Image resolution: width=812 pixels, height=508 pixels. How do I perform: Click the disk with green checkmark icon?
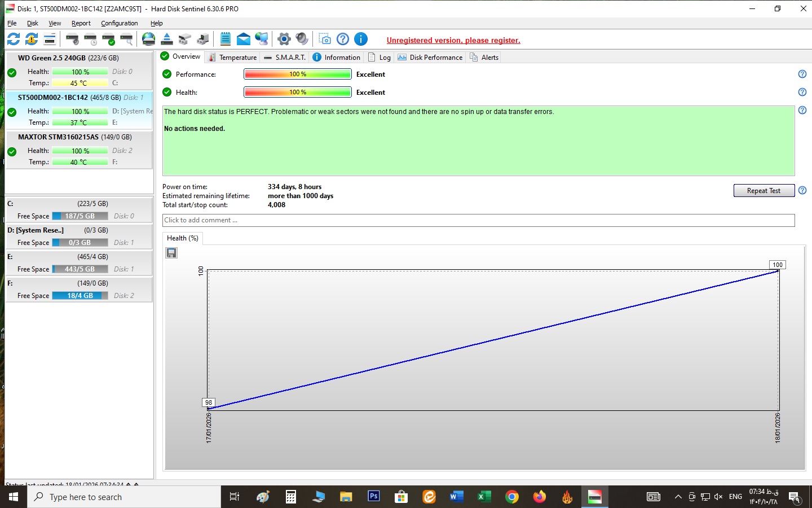109,39
